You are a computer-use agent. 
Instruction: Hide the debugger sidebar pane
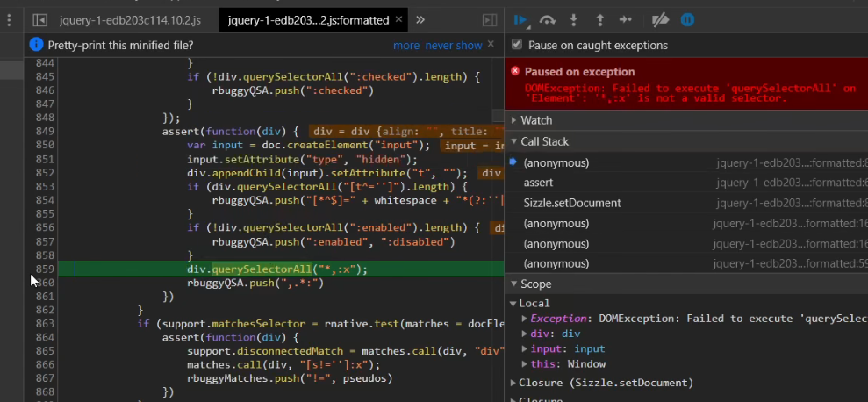pyautogui.click(x=490, y=19)
